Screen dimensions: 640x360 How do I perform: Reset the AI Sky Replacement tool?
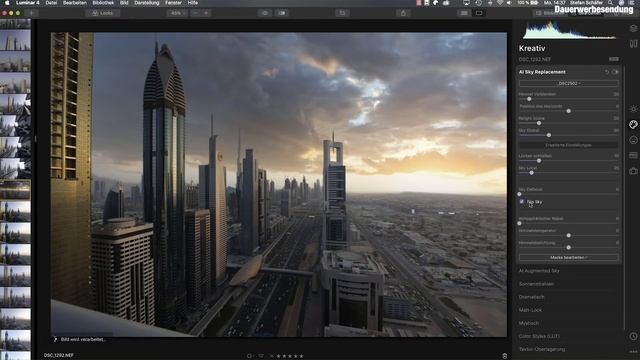tap(607, 72)
